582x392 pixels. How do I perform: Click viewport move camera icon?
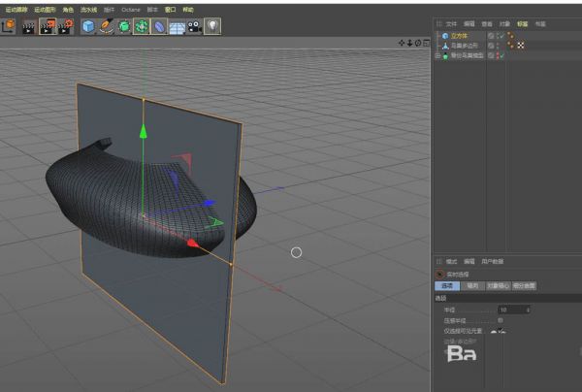click(402, 43)
